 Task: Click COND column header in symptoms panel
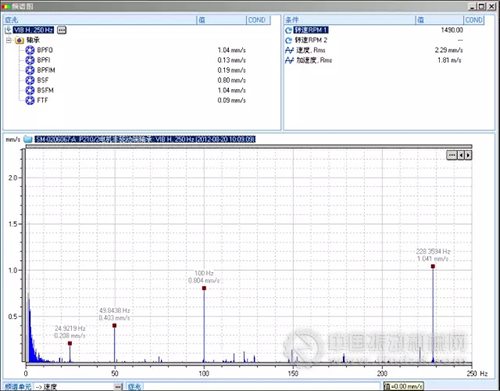pos(257,20)
